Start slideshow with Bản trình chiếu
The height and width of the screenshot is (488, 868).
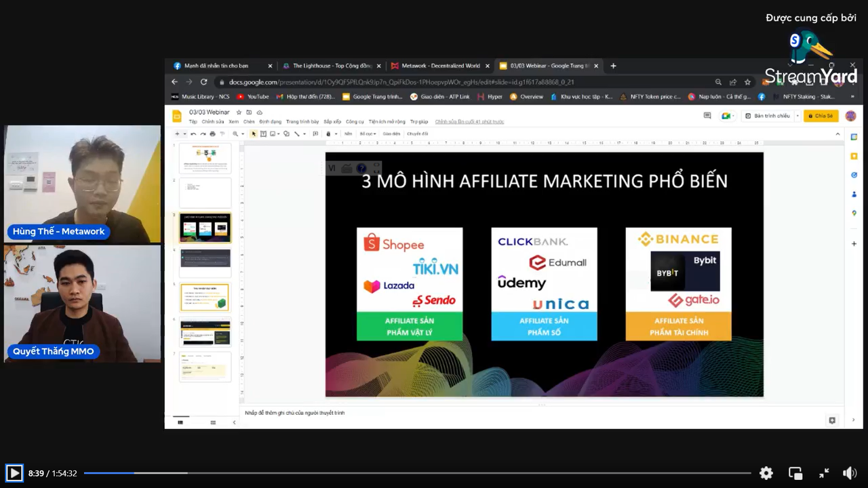(x=768, y=116)
